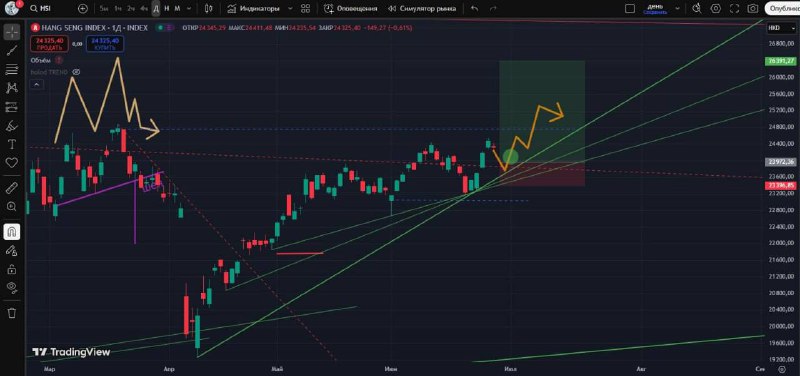Click the green long position target zone
The height and width of the screenshot is (376, 800).
point(542,111)
